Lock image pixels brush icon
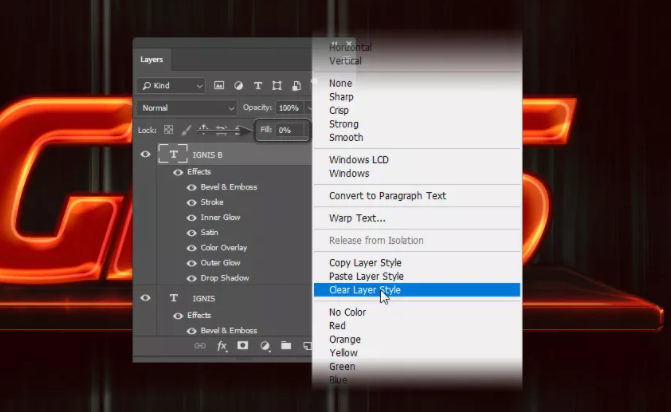Image resolution: width=671 pixels, height=412 pixels. 186,130
